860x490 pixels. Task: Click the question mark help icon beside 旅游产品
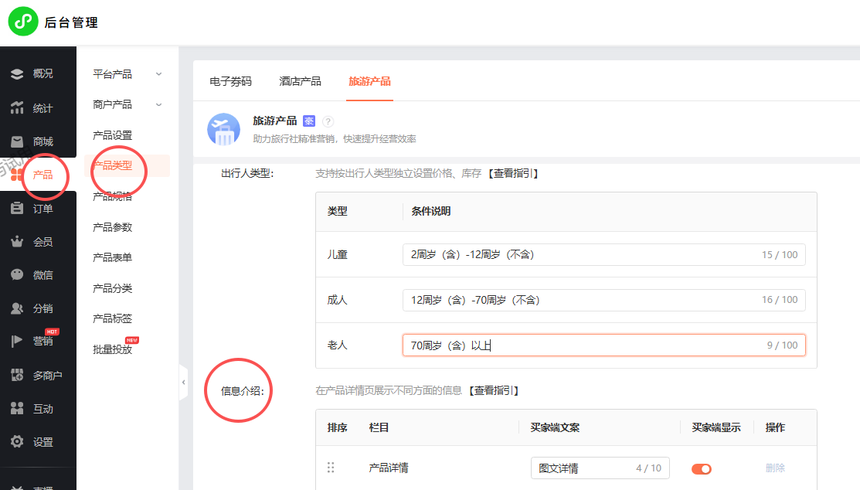tap(328, 121)
